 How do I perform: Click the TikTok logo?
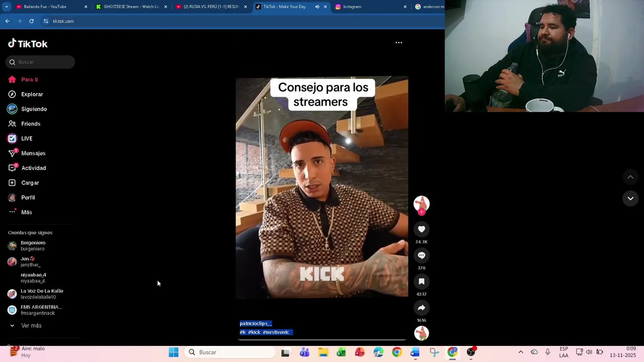click(x=28, y=44)
